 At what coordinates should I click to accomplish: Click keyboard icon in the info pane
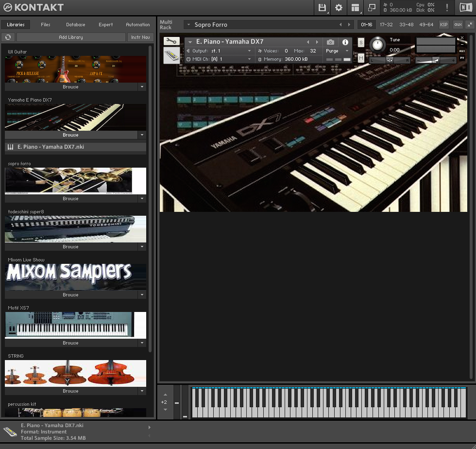(x=10, y=432)
